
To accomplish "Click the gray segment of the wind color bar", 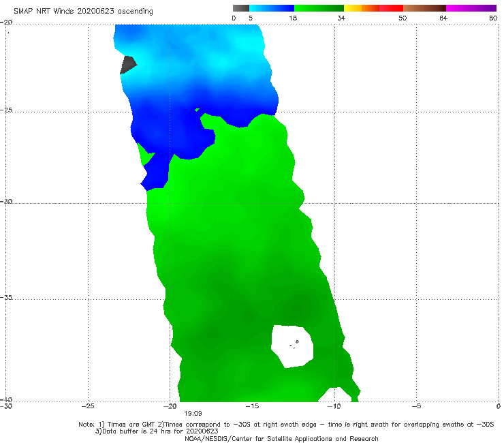I will [241, 8].
